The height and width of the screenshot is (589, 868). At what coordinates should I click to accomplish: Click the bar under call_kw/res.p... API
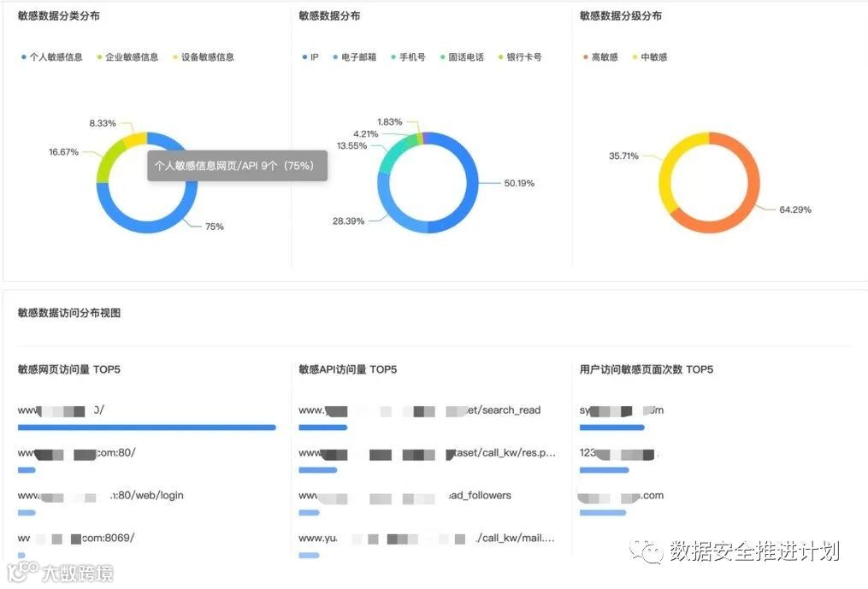tap(318, 470)
